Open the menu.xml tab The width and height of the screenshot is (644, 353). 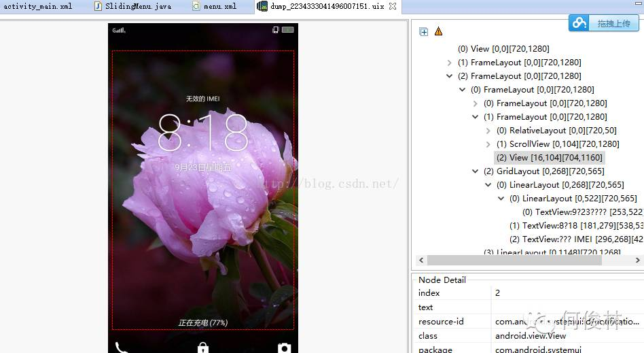coord(215,6)
